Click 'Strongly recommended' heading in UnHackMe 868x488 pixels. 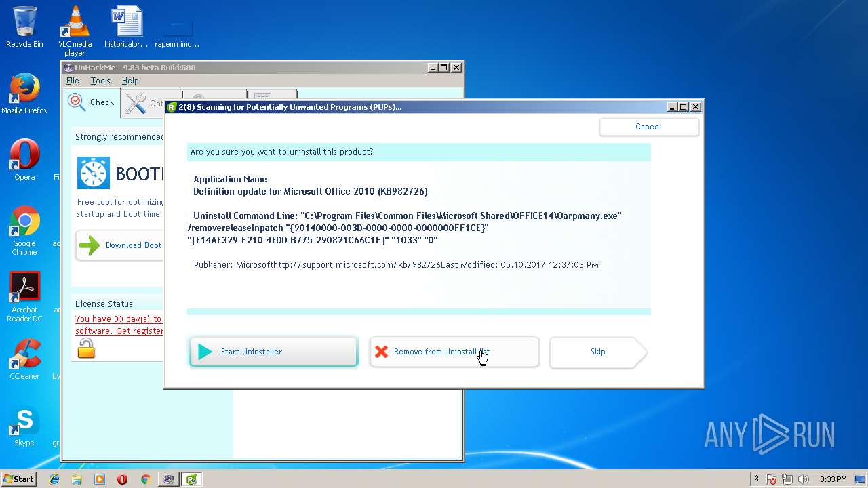pos(119,137)
